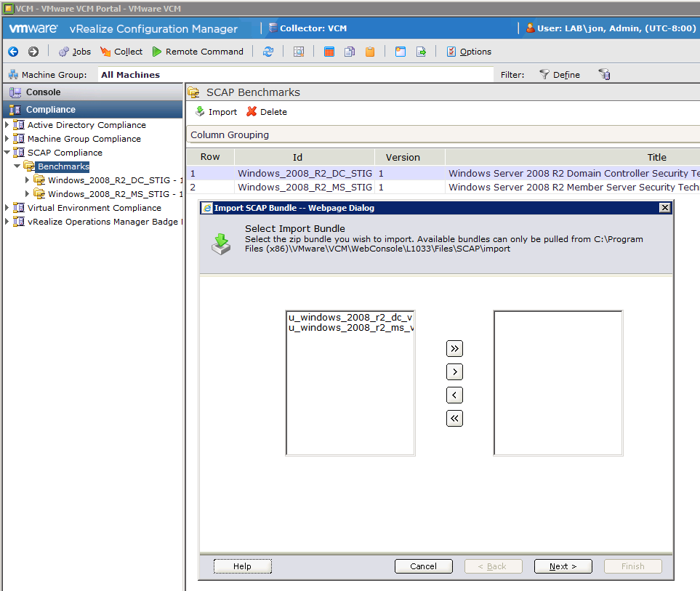Screen dimensions: 700x591
Task: Open the Options dialog
Action: [469, 52]
